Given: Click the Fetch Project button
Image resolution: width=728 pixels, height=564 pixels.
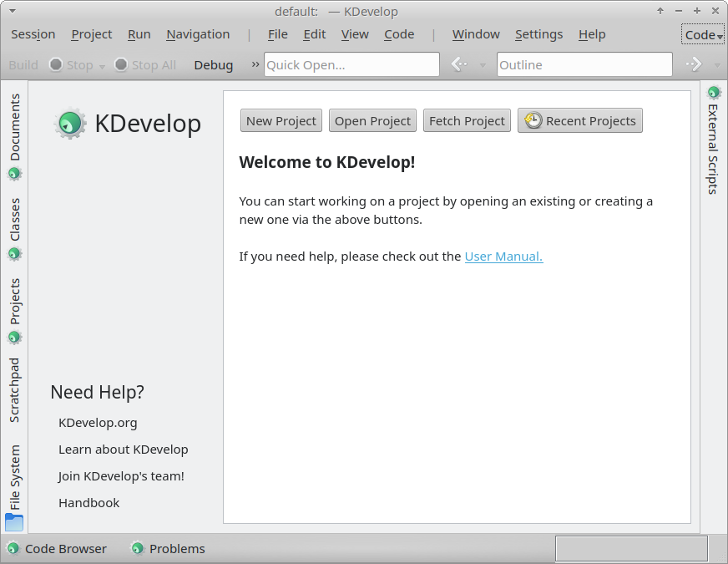Looking at the screenshot, I should coord(467,121).
